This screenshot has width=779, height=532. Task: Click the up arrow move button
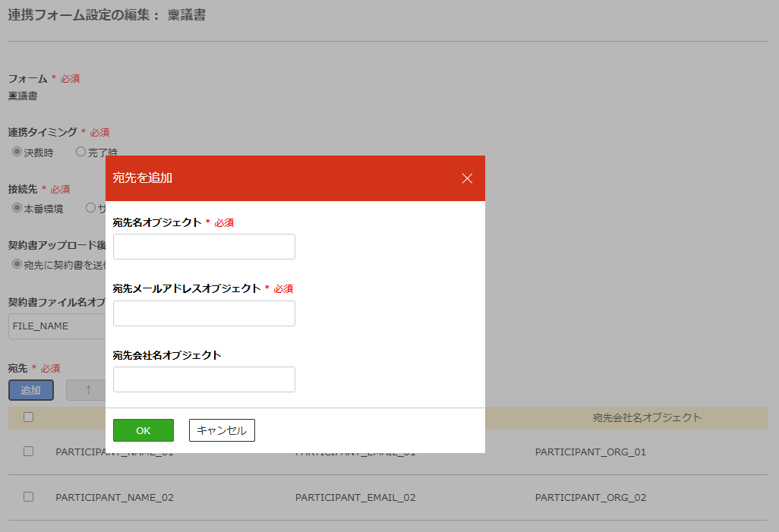click(87, 390)
